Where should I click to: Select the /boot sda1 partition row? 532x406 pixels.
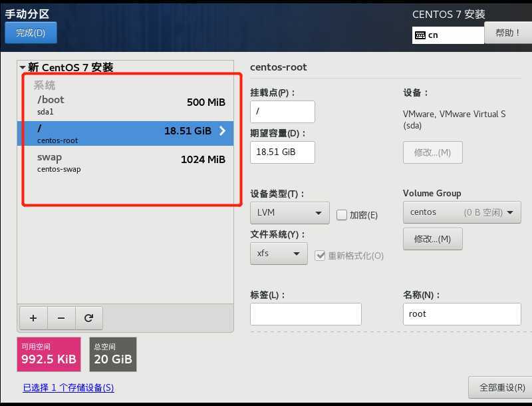125,105
